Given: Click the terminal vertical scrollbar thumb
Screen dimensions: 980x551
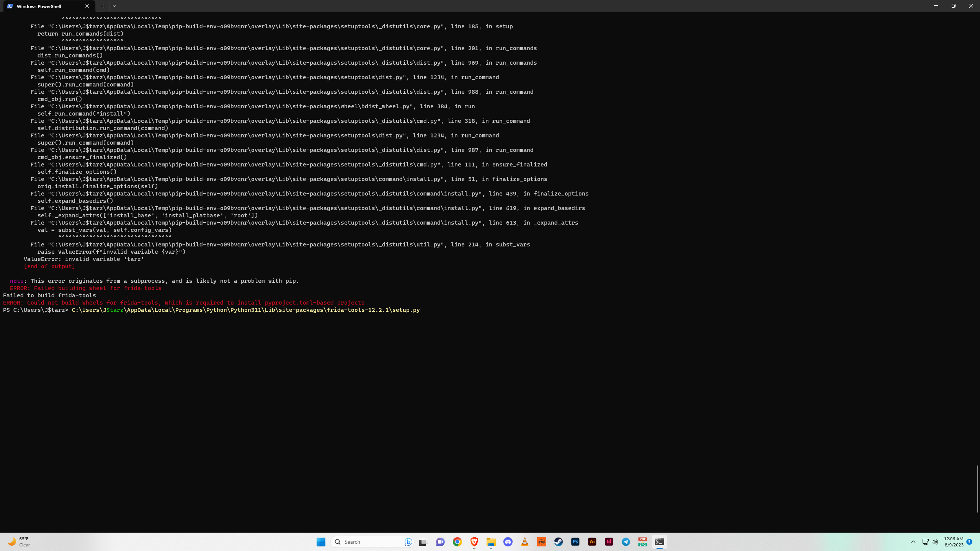Looking at the screenshot, I should (x=977, y=489).
